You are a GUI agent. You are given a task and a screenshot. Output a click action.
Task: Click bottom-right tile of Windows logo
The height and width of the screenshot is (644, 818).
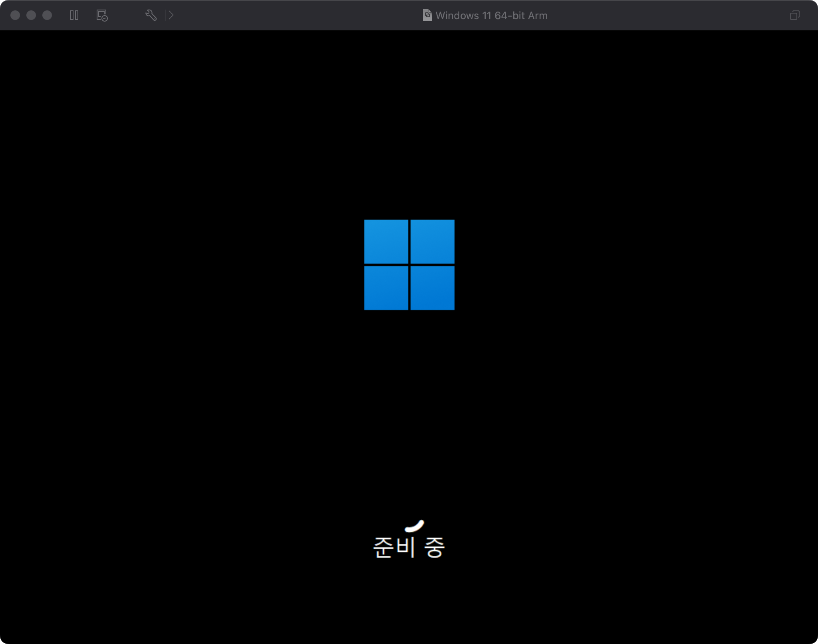pos(432,288)
